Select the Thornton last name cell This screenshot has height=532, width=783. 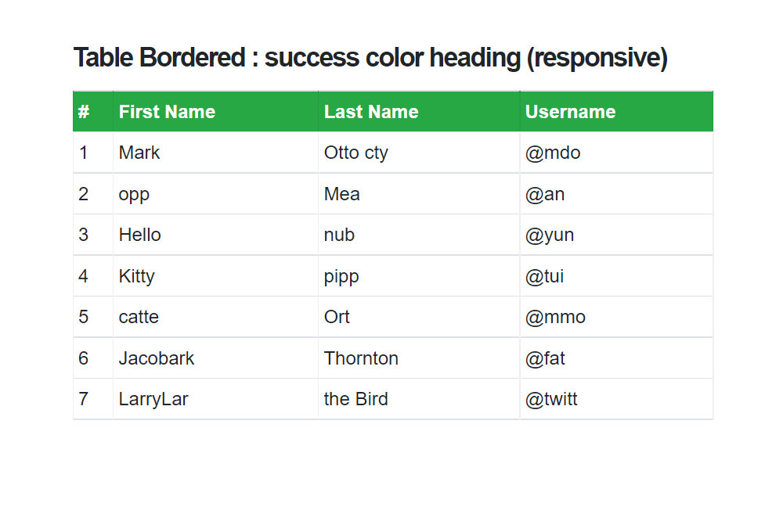coord(418,358)
